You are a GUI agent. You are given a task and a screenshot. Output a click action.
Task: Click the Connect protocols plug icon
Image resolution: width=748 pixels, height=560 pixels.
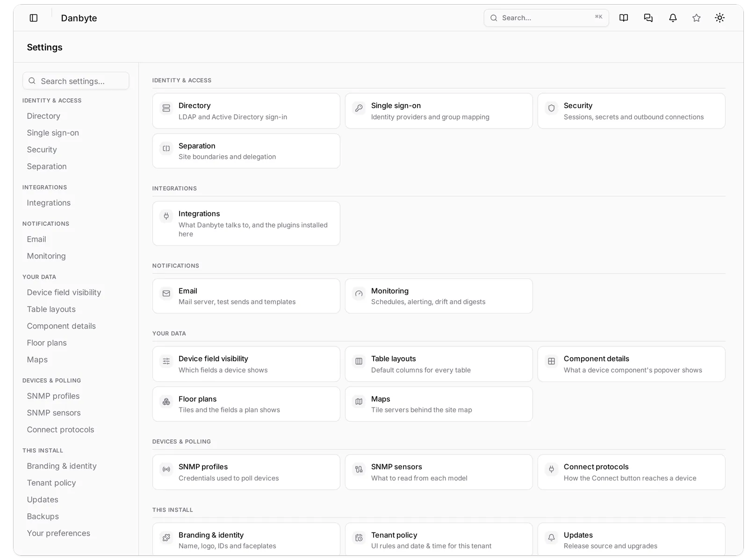tap(552, 469)
